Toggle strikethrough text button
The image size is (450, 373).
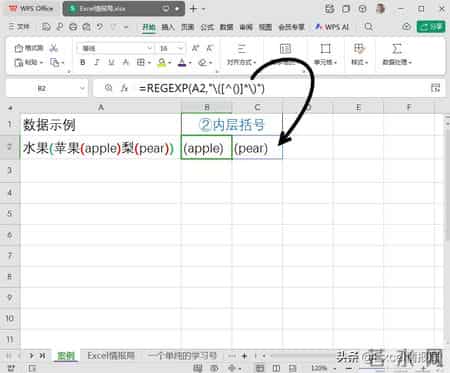click(x=126, y=62)
